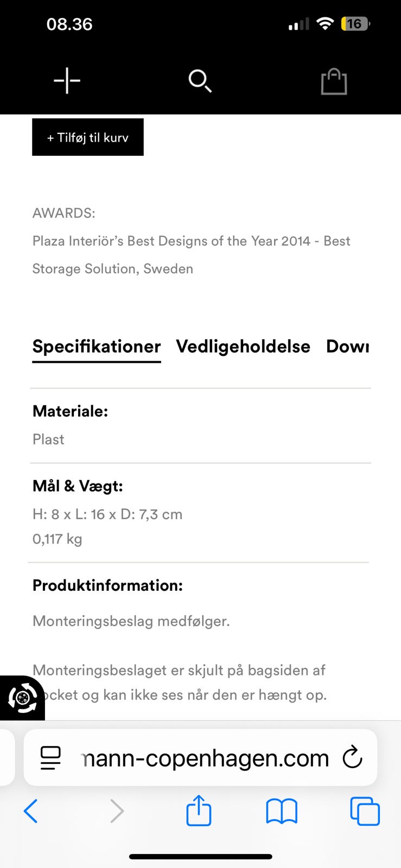Viewport: 401px width, 868px height.
Task: Show all open Safari tabs
Action: (x=365, y=812)
